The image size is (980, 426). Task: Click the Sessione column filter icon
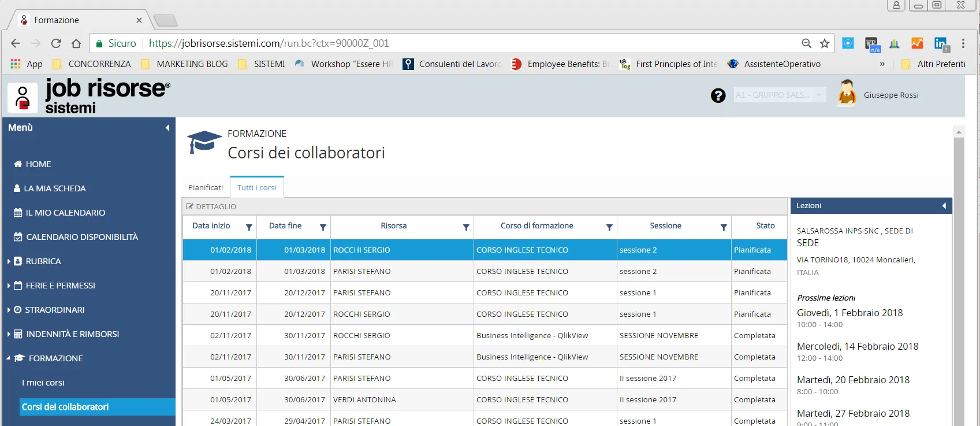(x=724, y=227)
